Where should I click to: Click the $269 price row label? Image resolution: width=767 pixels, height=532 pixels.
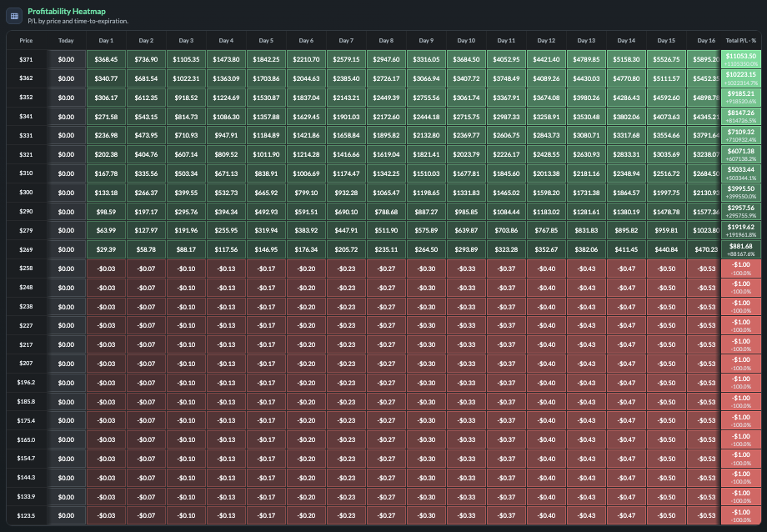point(26,249)
